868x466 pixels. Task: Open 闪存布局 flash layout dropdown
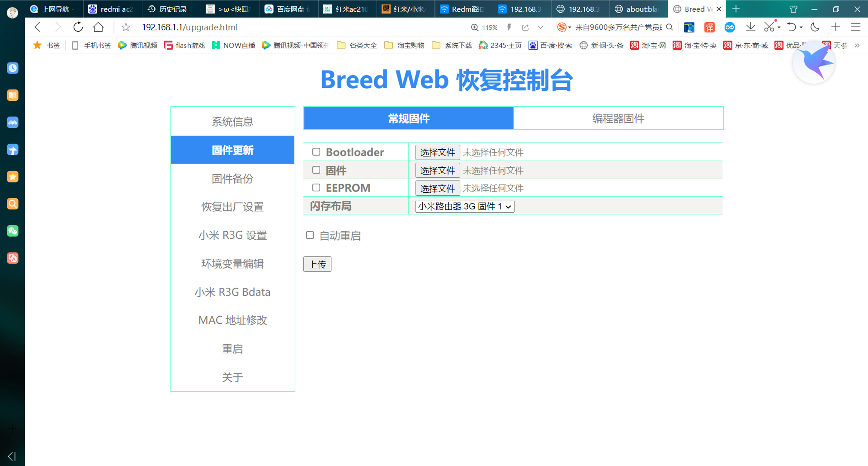point(465,207)
